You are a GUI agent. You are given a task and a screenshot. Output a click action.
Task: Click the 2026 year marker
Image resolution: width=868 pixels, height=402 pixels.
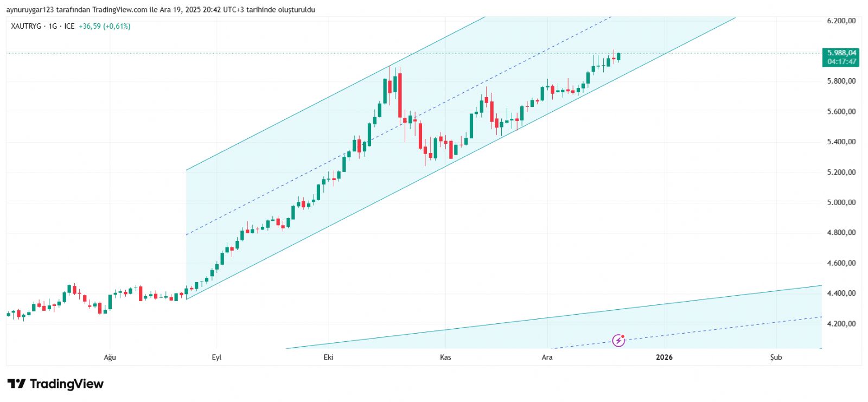pos(664,357)
